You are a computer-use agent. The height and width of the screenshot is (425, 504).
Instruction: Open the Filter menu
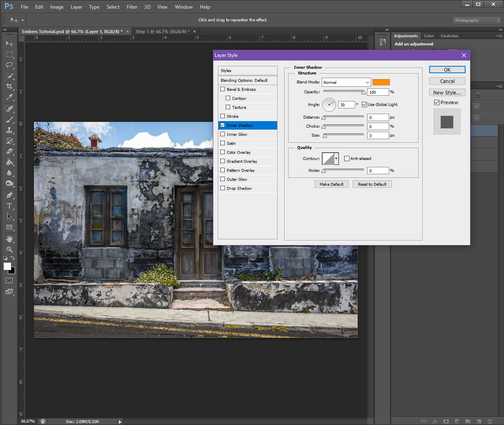click(132, 7)
